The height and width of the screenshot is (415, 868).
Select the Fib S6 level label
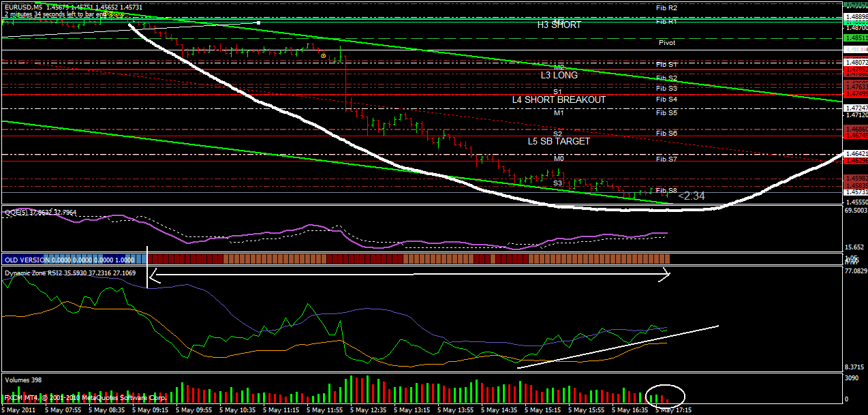[666, 134]
